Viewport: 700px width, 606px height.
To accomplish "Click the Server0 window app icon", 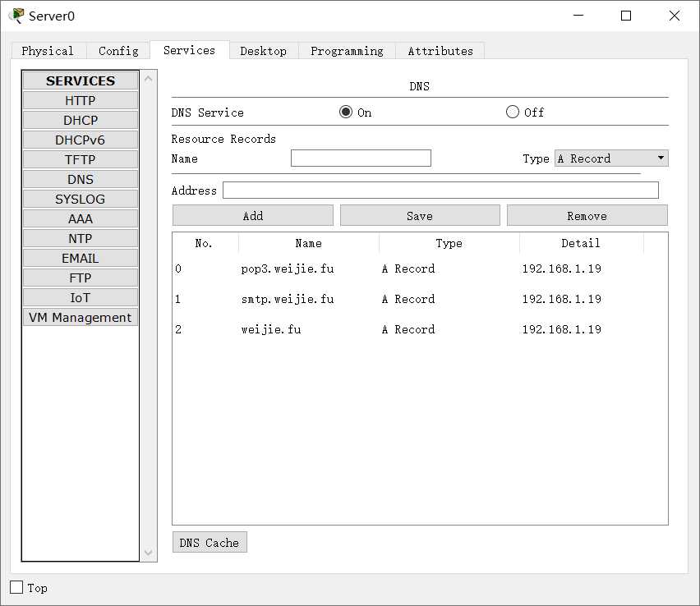I will click(16, 16).
